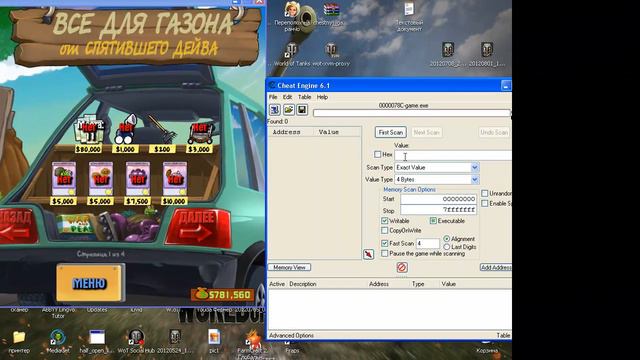Open the WoT Social Hub shortcut
This screenshot has height=360, width=640.
(136, 341)
